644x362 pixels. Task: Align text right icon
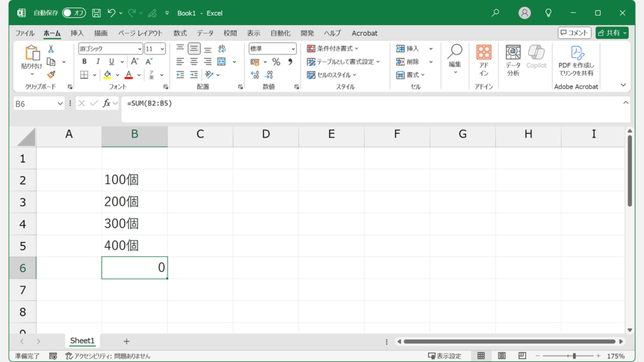[208, 62]
